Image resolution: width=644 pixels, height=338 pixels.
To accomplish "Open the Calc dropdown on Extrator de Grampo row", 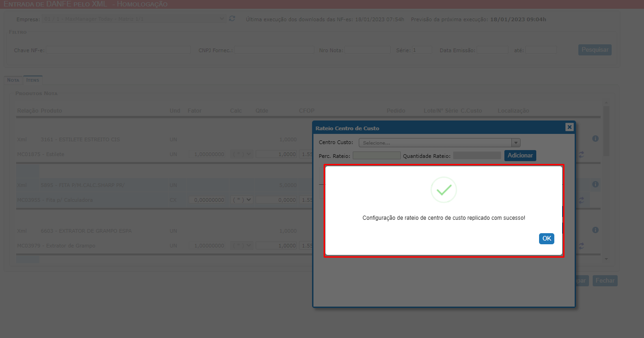I will point(241,246).
